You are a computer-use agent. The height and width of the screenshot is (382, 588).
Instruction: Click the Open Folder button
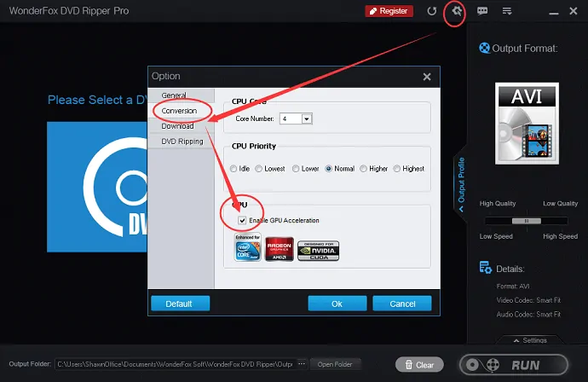(335, 364)
